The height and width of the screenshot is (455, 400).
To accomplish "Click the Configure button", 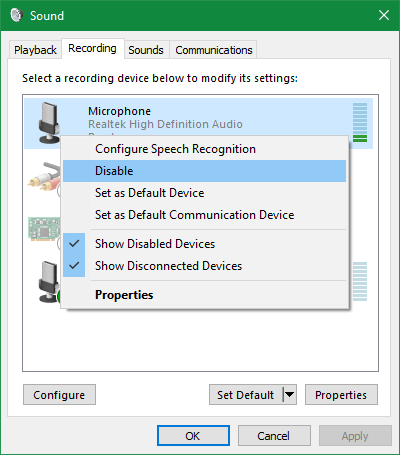I will coord(59,395).
